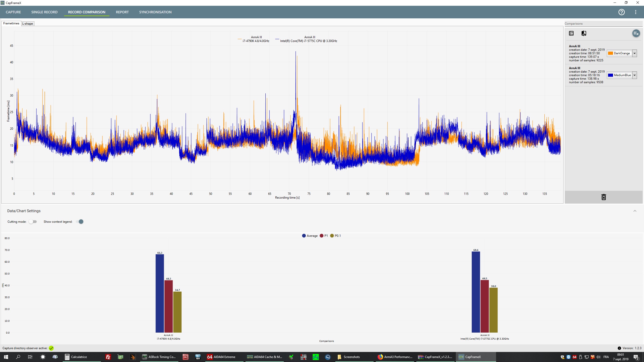Screen dimensions: 644x362
Task: Open the MediumBlue color dropdown
Action: [x=634, y=75]
